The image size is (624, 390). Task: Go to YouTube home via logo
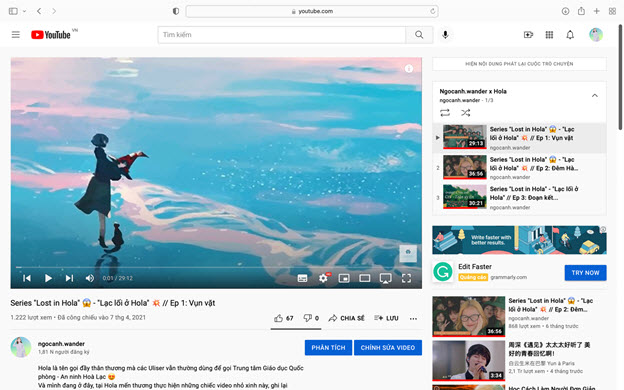coord(51,35)
